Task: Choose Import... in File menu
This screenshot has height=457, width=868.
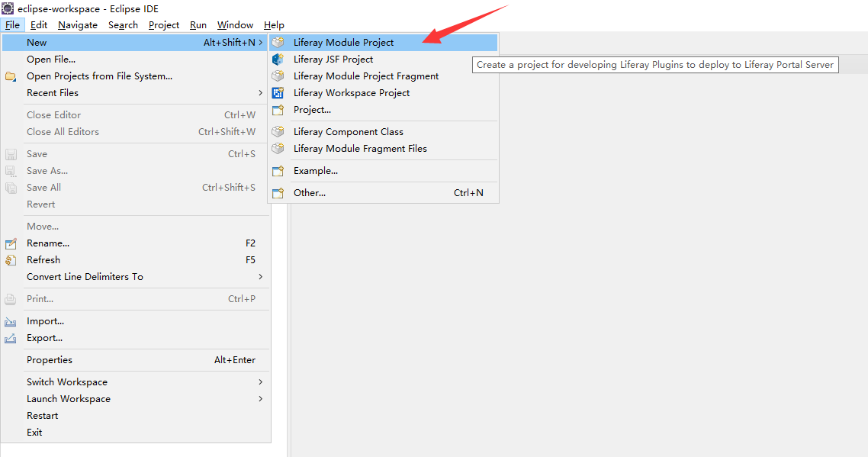Action: click(136, 321)
